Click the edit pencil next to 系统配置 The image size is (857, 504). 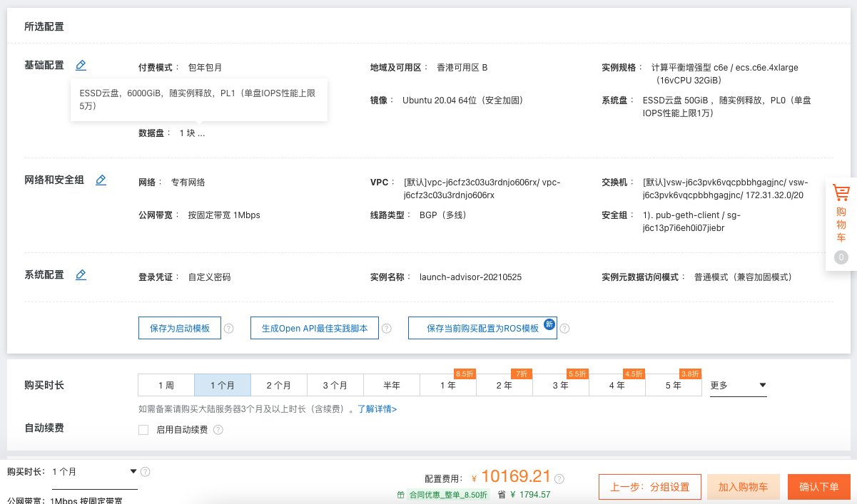(81, 275)
